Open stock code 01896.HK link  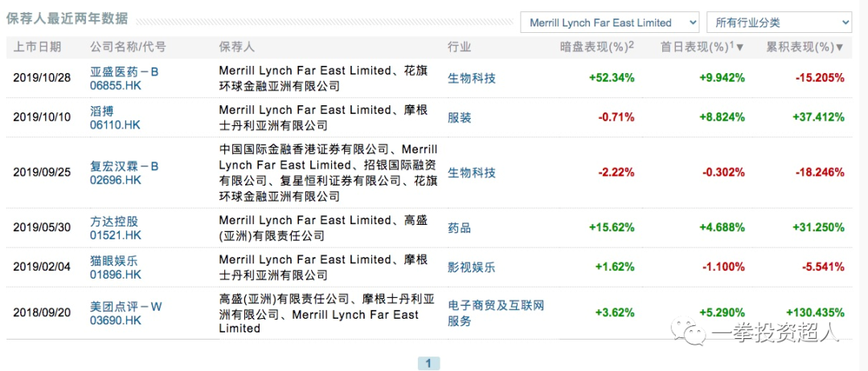(116, 275)
